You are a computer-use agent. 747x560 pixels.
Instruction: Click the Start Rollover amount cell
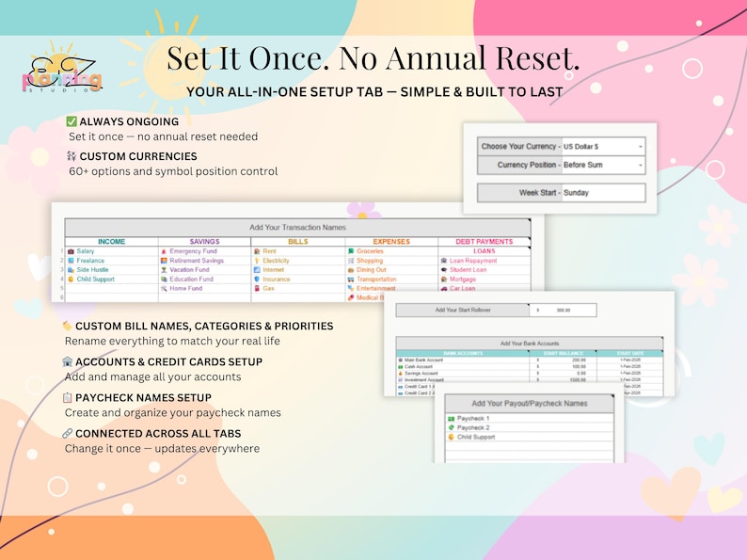563,311
